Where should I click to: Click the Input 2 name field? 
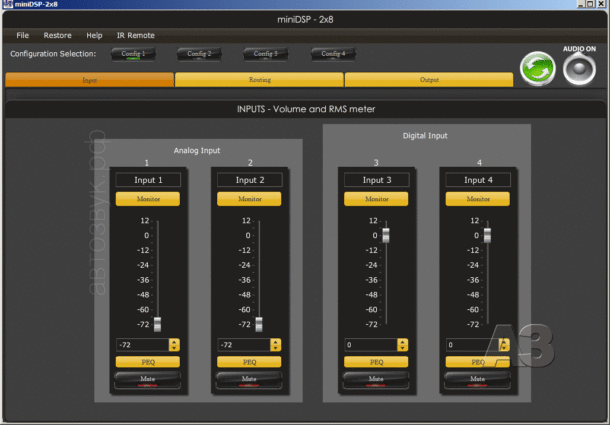(249, 180)
